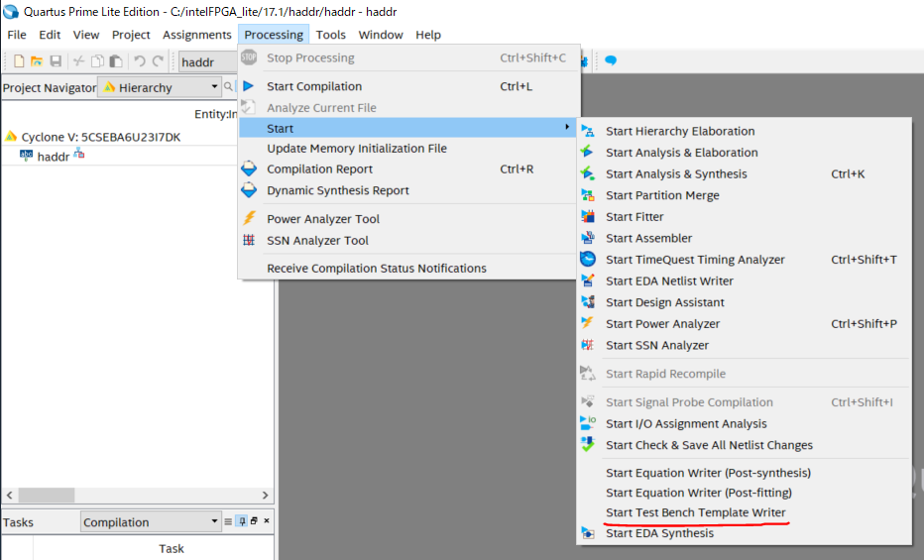Click the SSN Analyzer Tool grid icon

tap(249, 240)
